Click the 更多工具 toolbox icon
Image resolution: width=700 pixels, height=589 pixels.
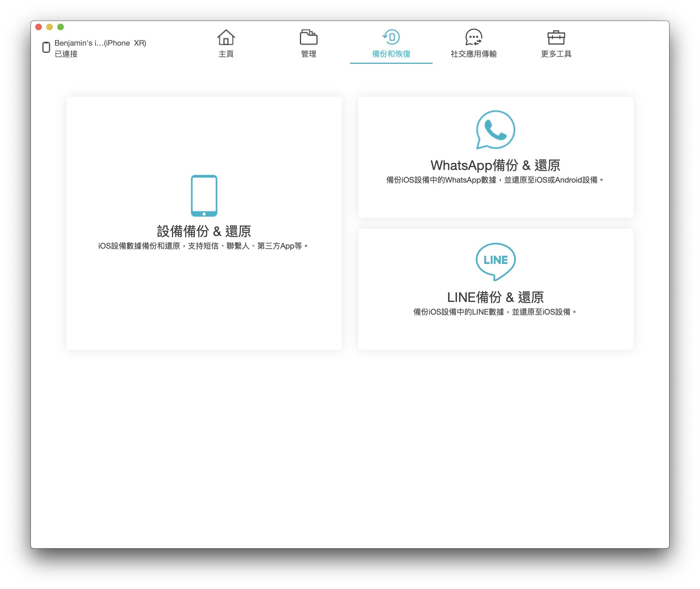pos(556,37)
